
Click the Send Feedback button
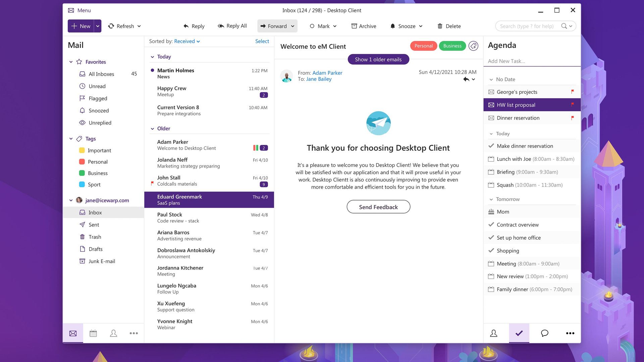click(378, 207)
